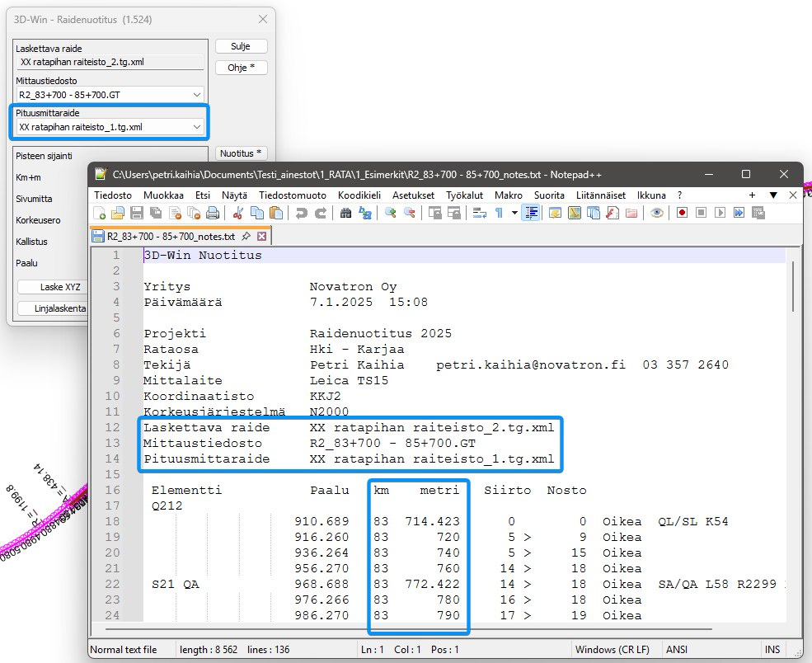Open the tab list down-arrow in the menu bar

point(773,195)
